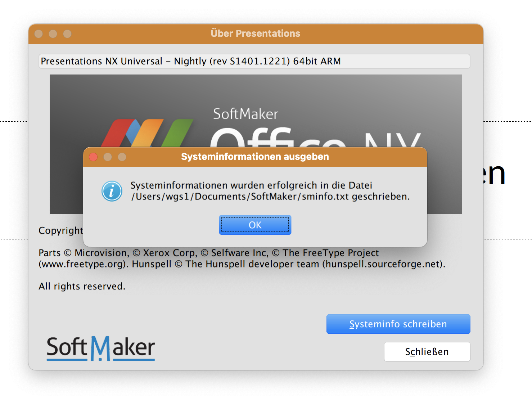The height and width of the screenshot is (405, 532).
Task: Click the grayed minimize button of Über Presentations
Action: click(x=53, y=34)
